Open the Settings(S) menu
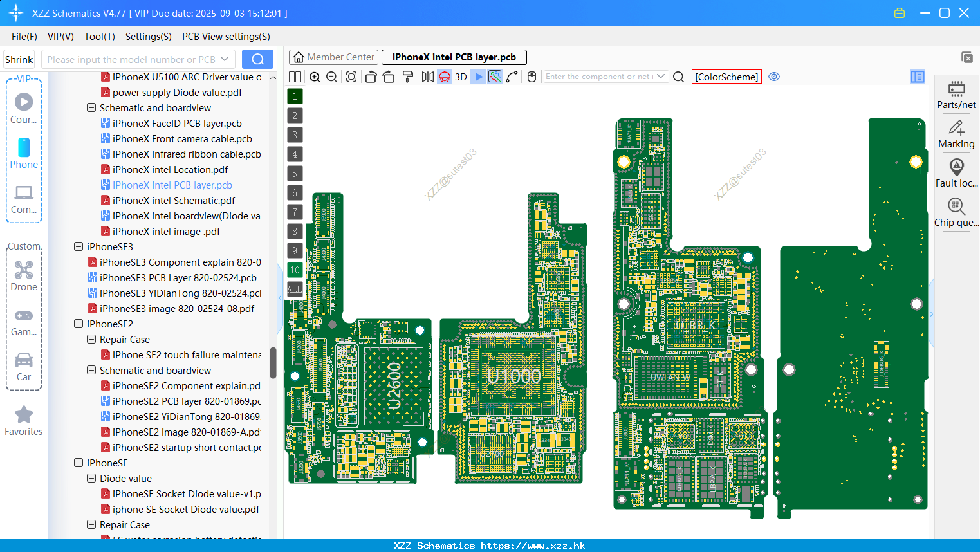The image size is (980, 552). [x=149, y=37]
